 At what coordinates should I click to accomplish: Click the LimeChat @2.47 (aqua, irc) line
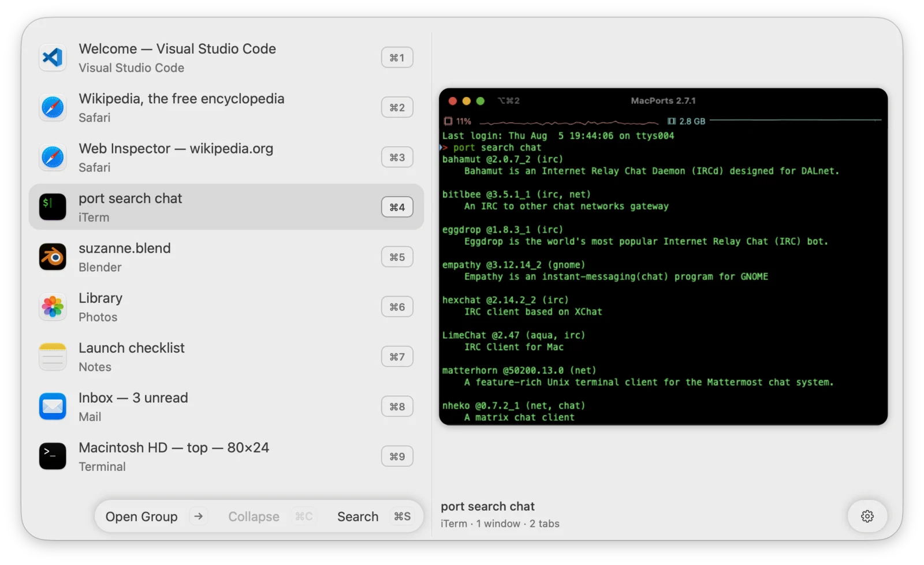513,335
